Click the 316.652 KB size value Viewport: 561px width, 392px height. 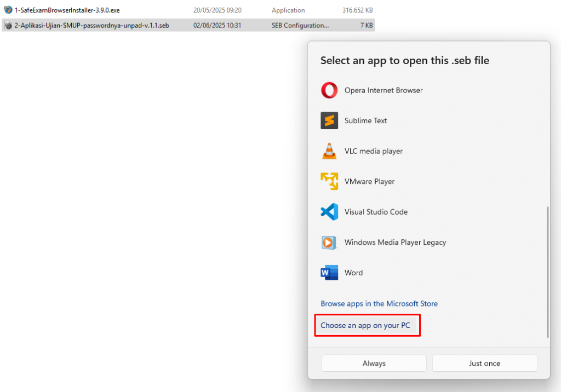(x=357, y=10)
